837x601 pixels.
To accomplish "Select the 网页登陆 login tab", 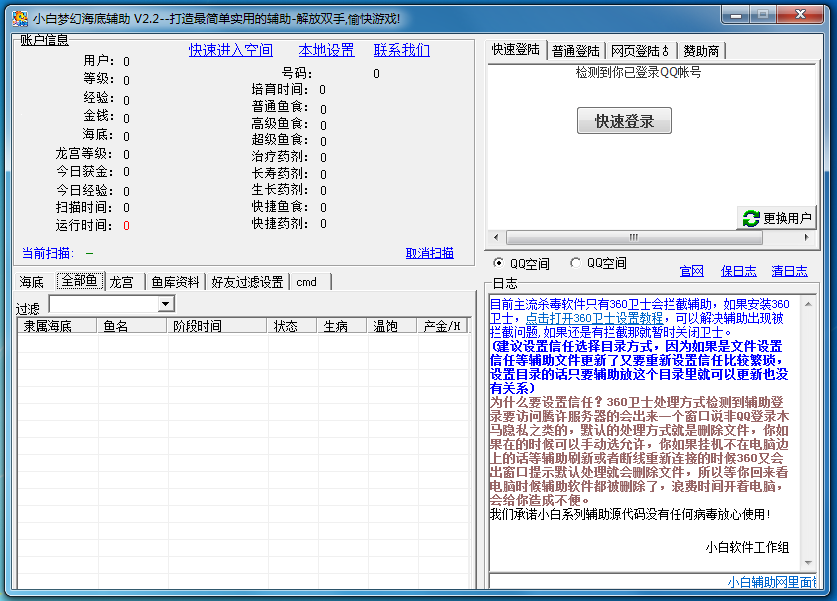I will [640, 51].
